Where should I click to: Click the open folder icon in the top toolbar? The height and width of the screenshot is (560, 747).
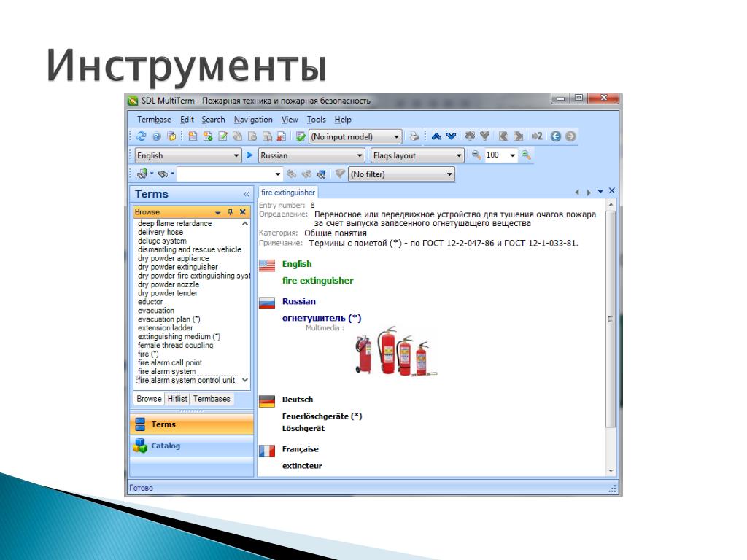coord(171,136)
